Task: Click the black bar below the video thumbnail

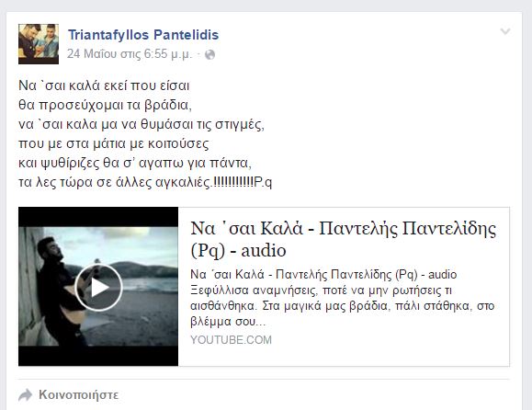Action: [98, 356]
